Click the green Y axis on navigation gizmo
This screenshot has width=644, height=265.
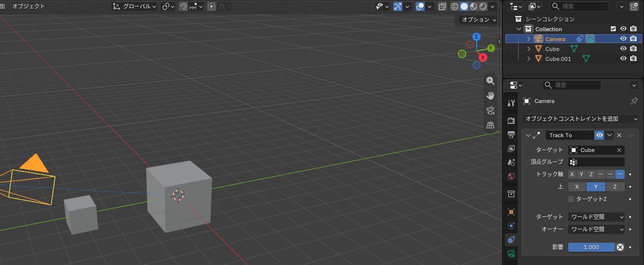(x=491, y=48)
